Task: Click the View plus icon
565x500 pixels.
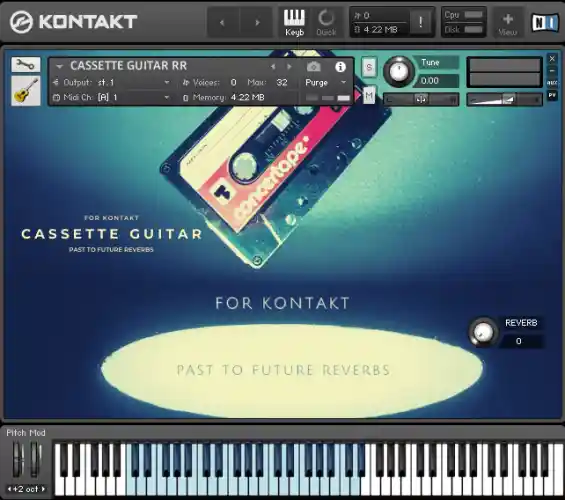Action: (x=508, y=23)
